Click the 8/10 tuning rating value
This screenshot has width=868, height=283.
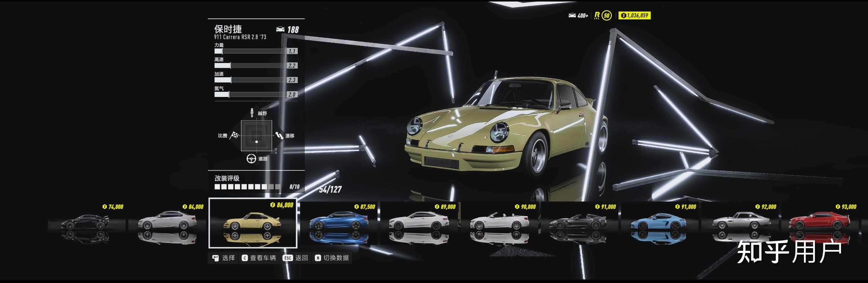click(294, 187)
